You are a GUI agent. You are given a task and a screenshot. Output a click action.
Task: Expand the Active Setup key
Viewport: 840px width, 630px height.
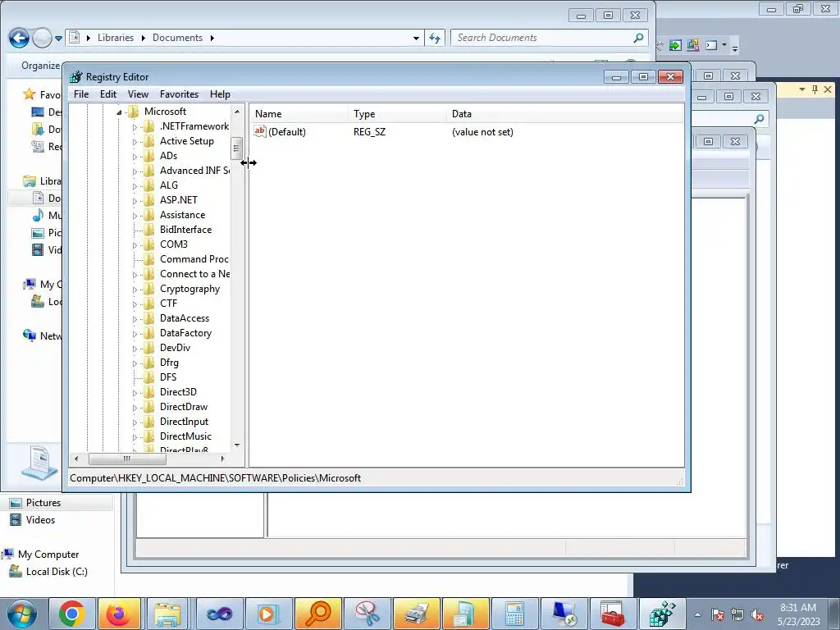tap(135, 141)
